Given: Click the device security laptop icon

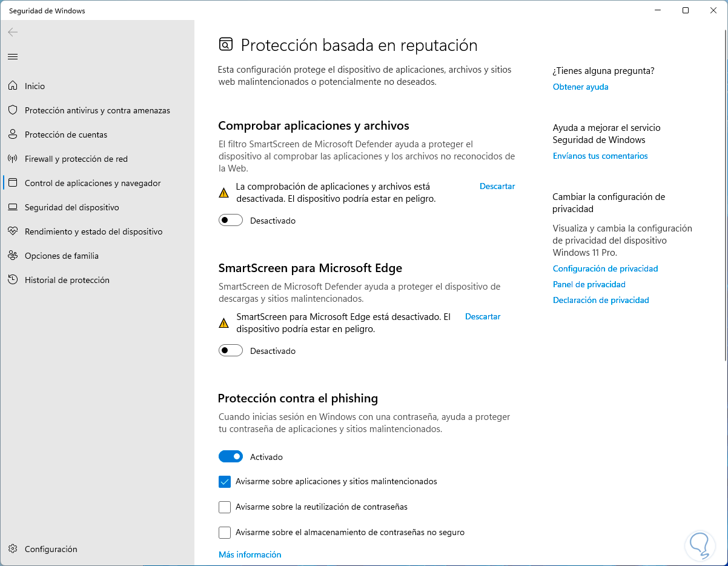Looking at the screenshot, I should (13, 207).
